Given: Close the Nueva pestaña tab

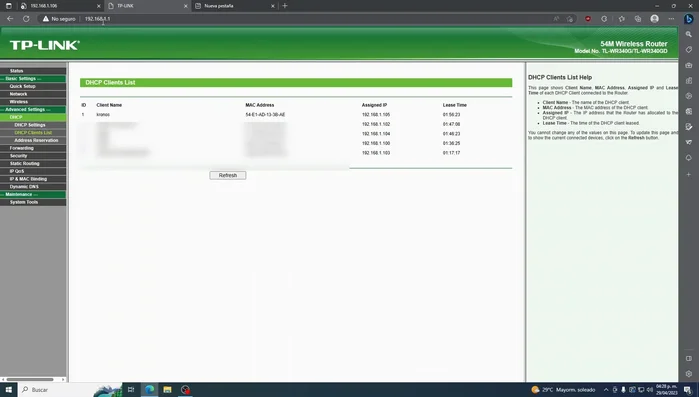Looking at the screenshot, I should pos(273,6).
